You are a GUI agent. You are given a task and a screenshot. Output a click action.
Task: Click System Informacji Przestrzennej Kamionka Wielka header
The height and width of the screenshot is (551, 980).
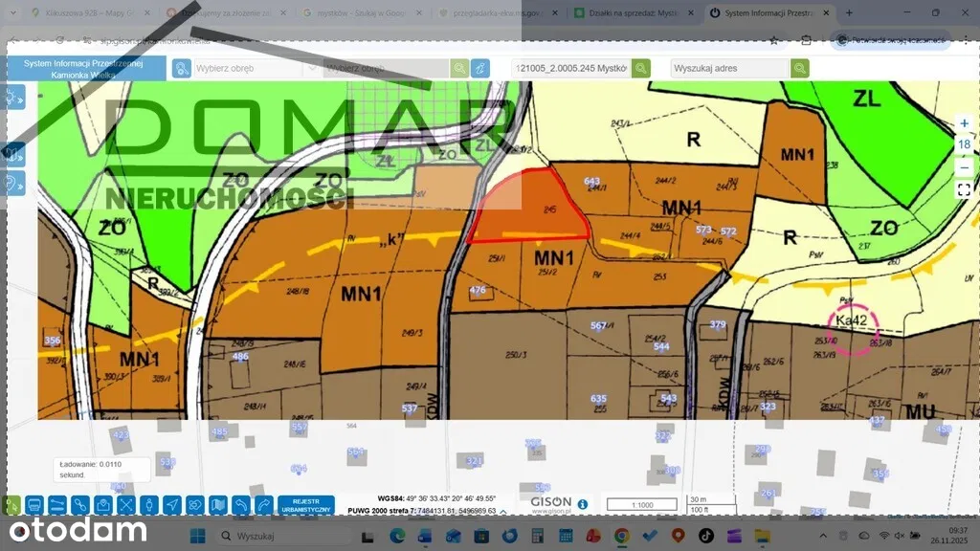tap(83, 68)
